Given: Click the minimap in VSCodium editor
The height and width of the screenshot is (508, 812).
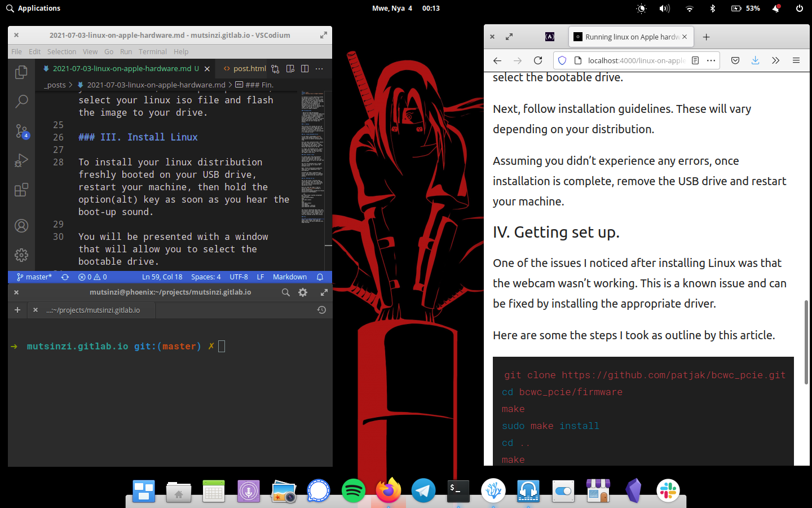Looking at the screenshot, I should (x=312, y=158).
